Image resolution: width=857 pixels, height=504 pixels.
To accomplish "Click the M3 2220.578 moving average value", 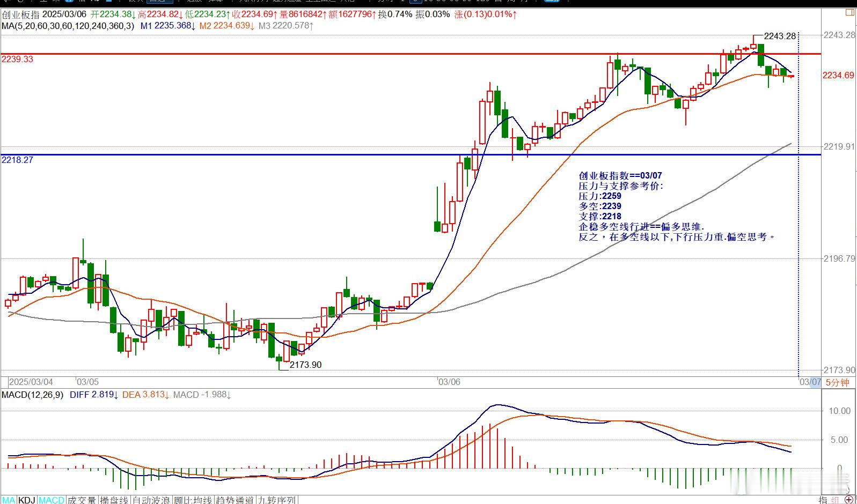I will coord(286,25).
